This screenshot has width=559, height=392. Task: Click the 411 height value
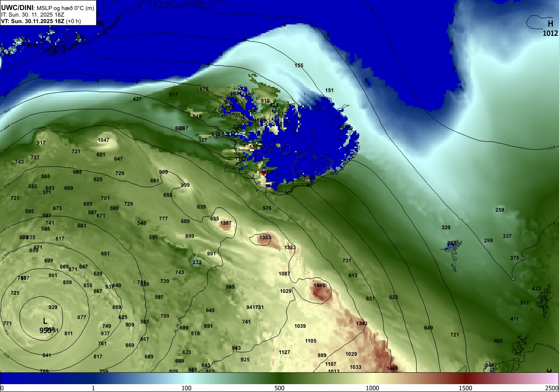(514, 319)
